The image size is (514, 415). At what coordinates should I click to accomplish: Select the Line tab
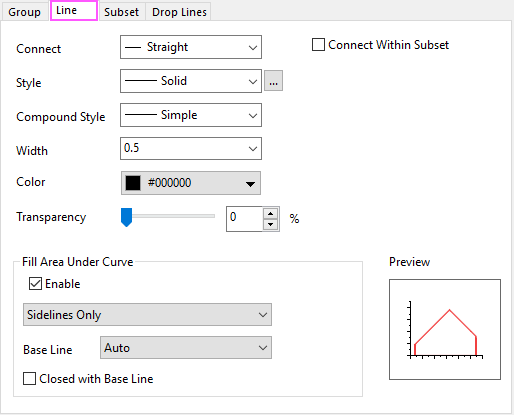(x=74, y=11)
